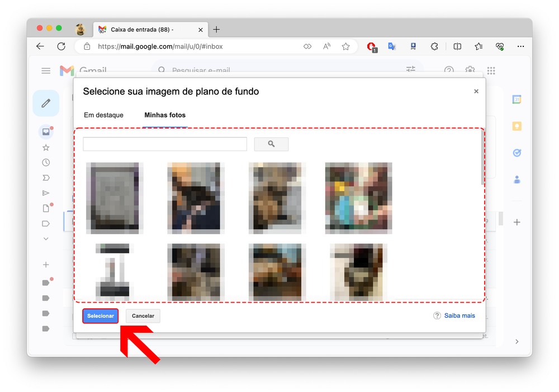Open the Saiba mais help link
Image resolution: width=559 pixels, height=392 pixels.
pyautogui.click(x=459, y=316)
